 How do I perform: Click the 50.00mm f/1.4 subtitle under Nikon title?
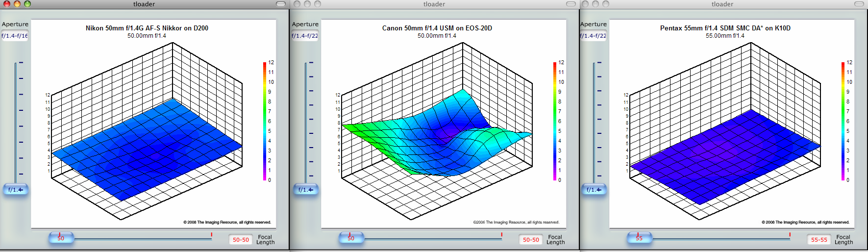(147, 36)
